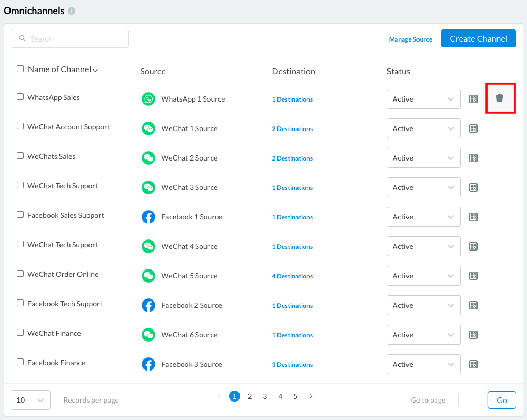Open Status dropdown for WeChats Sales
Image resolution: width=527 pixels, height=420 pixels.
pos(423,158)
